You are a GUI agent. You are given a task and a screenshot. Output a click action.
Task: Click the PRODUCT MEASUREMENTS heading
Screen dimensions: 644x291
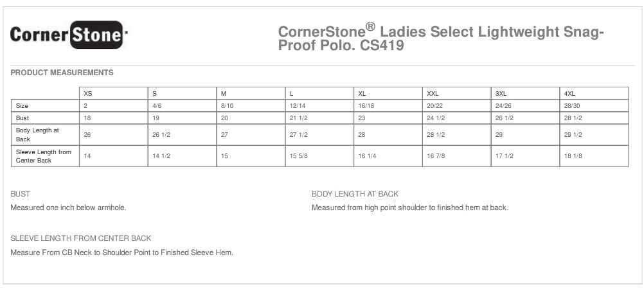(x=62, y=73)
